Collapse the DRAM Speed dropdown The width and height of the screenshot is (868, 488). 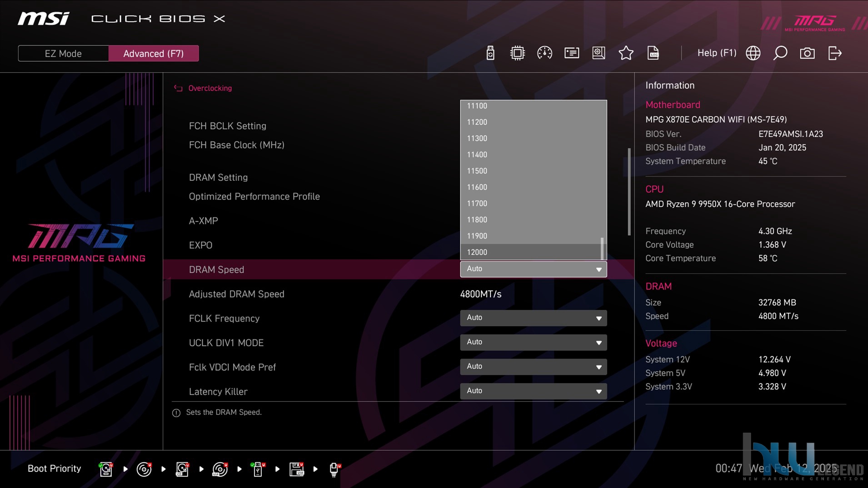(x=534, y=269)
